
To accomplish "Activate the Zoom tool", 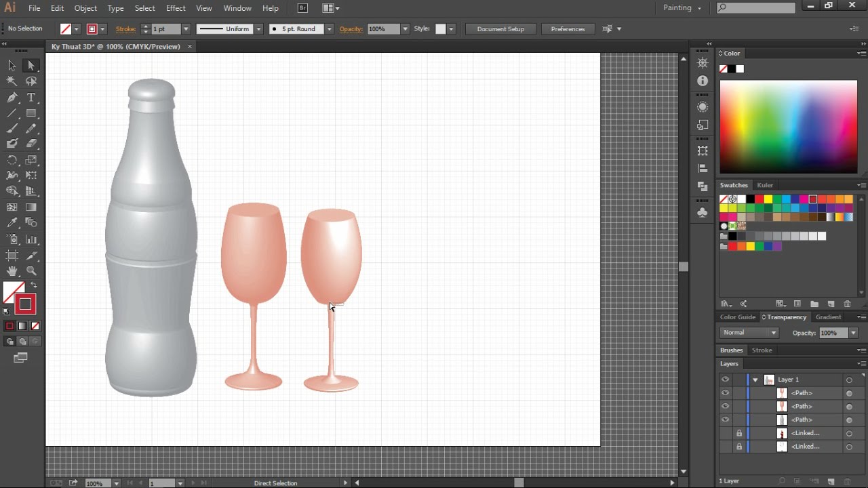I will tap(31, 271).
